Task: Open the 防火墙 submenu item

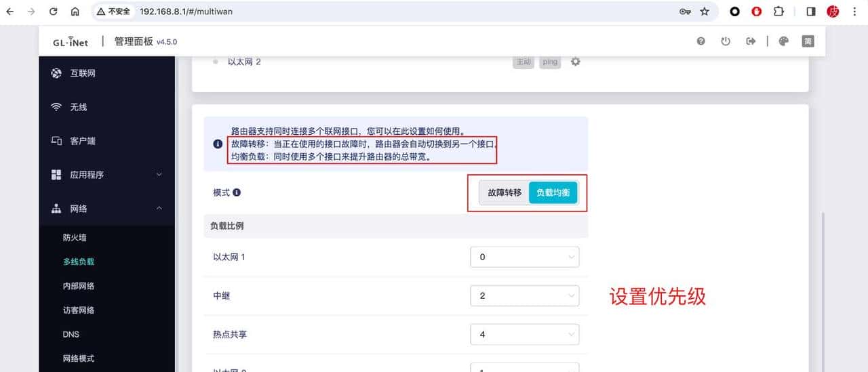Action: [75, 238]
